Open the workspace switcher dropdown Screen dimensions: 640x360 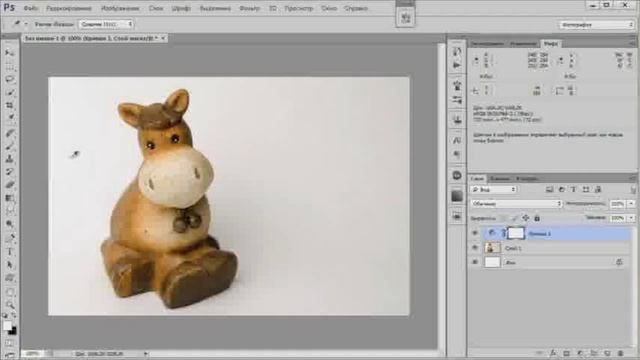pyautogui.click(x=596, y=25)
